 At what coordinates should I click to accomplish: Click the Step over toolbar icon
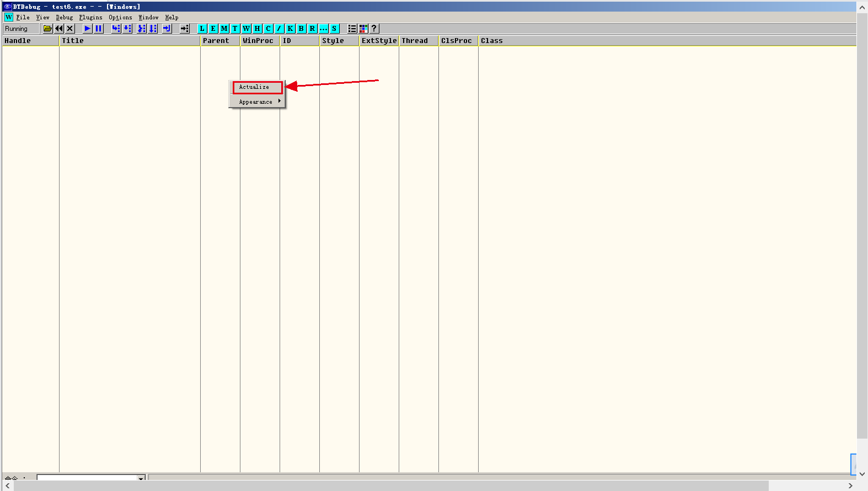coord(127,29)
